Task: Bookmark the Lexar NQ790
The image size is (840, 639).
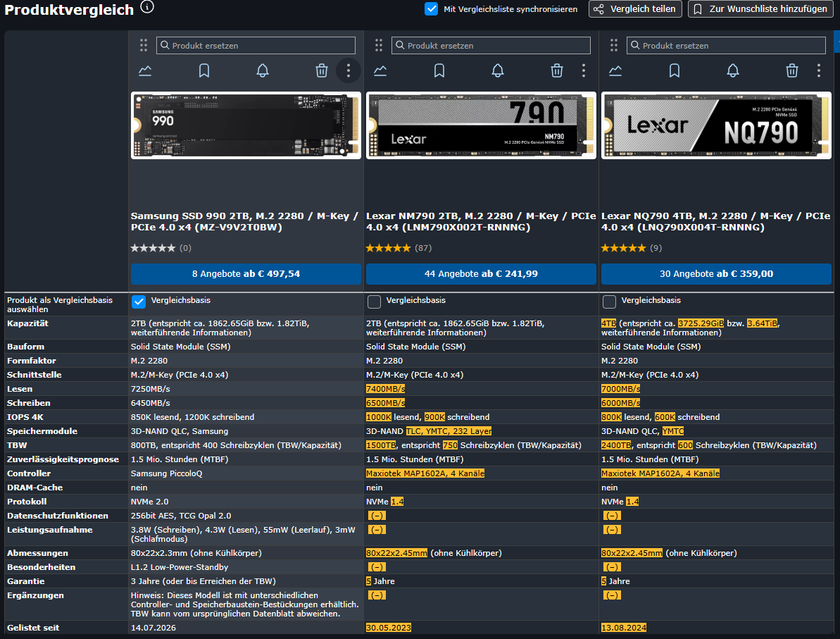Action: coord(675,70)
